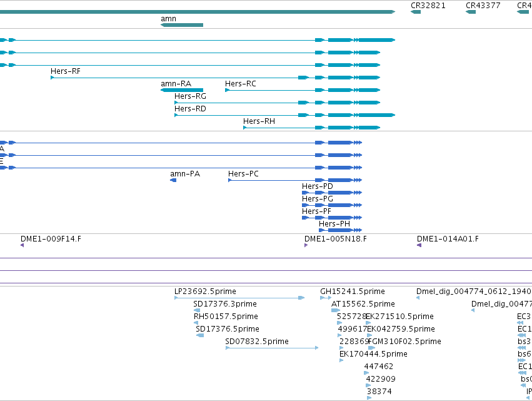
Task: Select the LP23692.5prime EST label
Action: 205,292
